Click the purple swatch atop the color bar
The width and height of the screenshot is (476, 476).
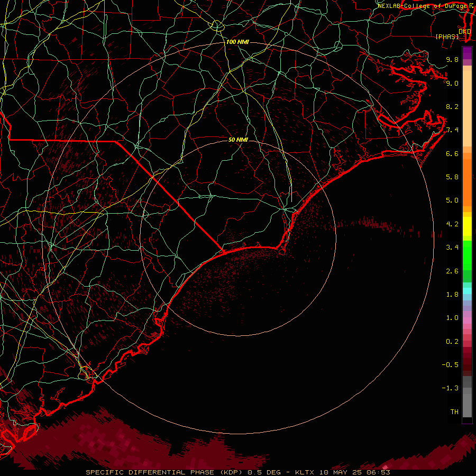pyautogui.click(x=467, y=53)
